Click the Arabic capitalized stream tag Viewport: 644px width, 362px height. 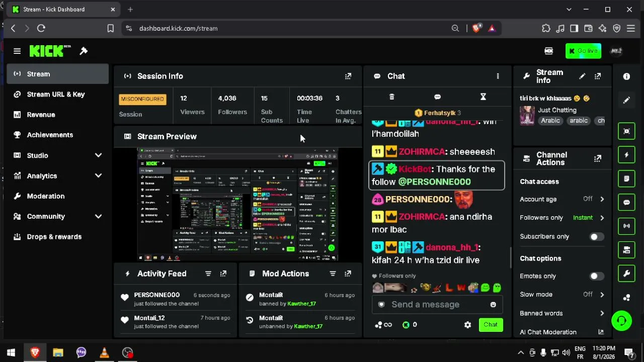point(550,121)
